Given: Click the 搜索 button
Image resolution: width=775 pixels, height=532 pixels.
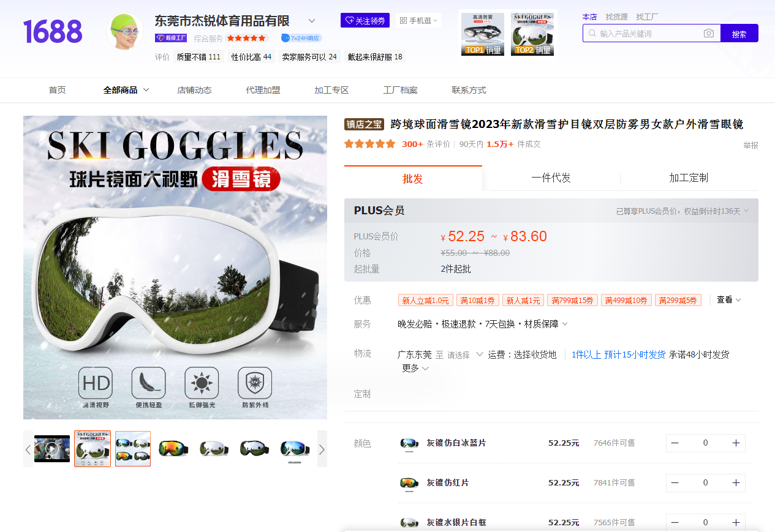Looking at the screenshot, I should coord(739,34).
